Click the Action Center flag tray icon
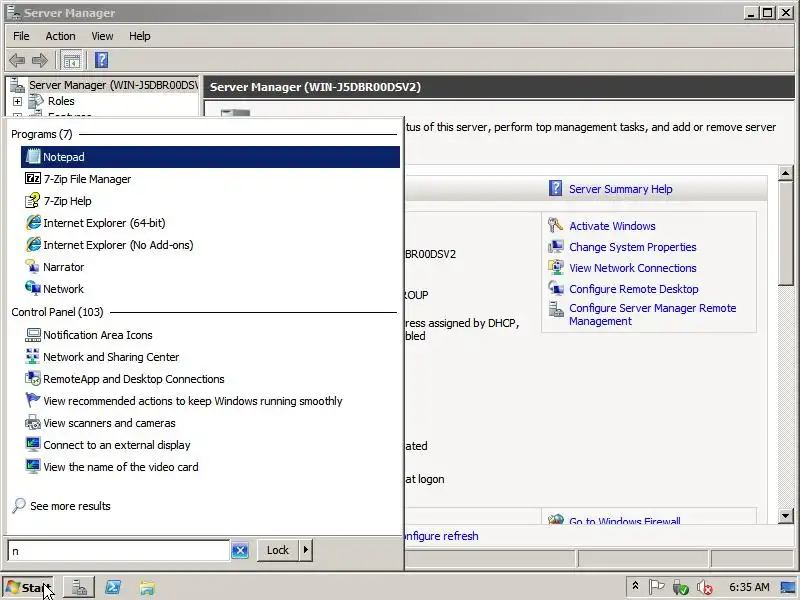This screenshot has height=600, width=800. pyautogui.click(x=657, y=587)
